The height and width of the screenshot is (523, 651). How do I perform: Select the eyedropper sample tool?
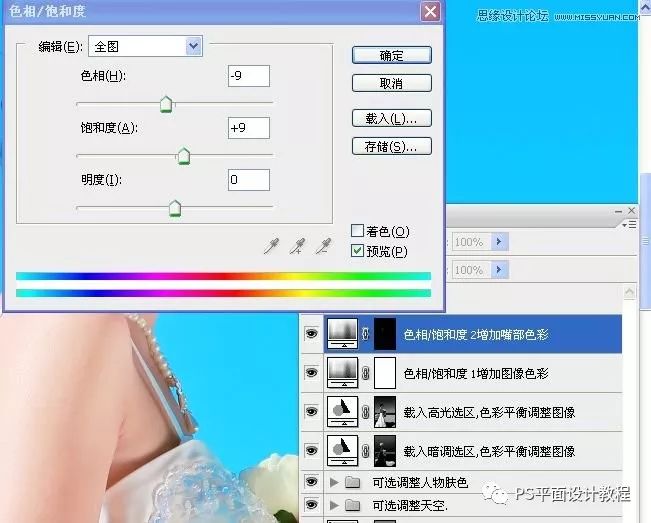[x=272, y=246]
